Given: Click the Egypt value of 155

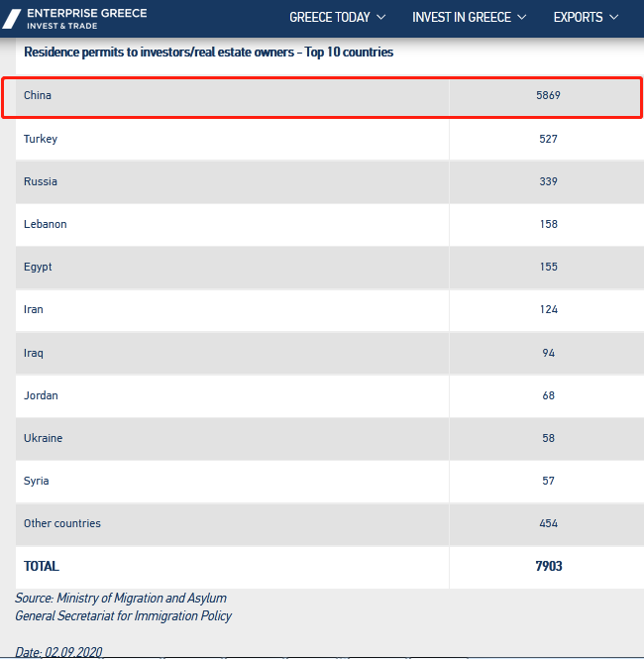Looking at the screenshot, I should pos(548,267).
